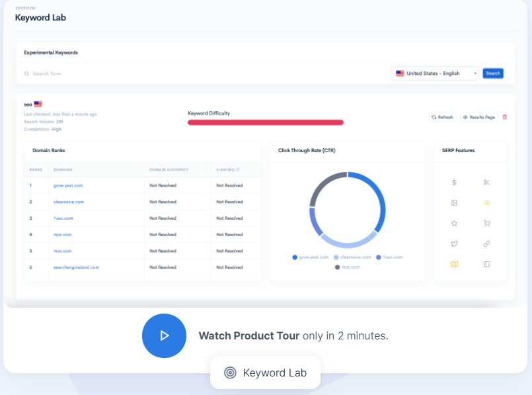Open the searchengineland.com domain link
The image size is (532, 395).
76,267
